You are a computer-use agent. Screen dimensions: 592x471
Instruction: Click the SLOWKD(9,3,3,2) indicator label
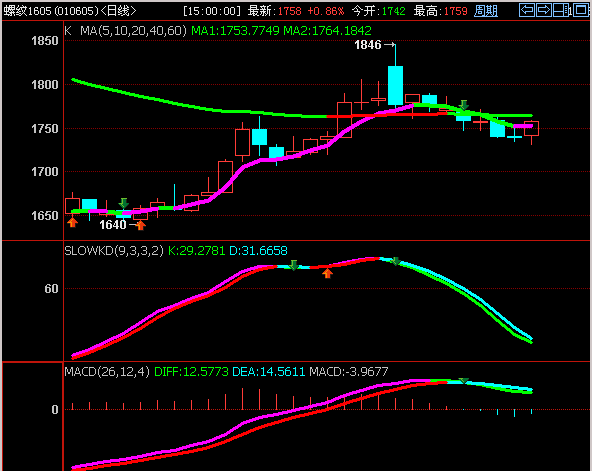click(x=114, y=251)
